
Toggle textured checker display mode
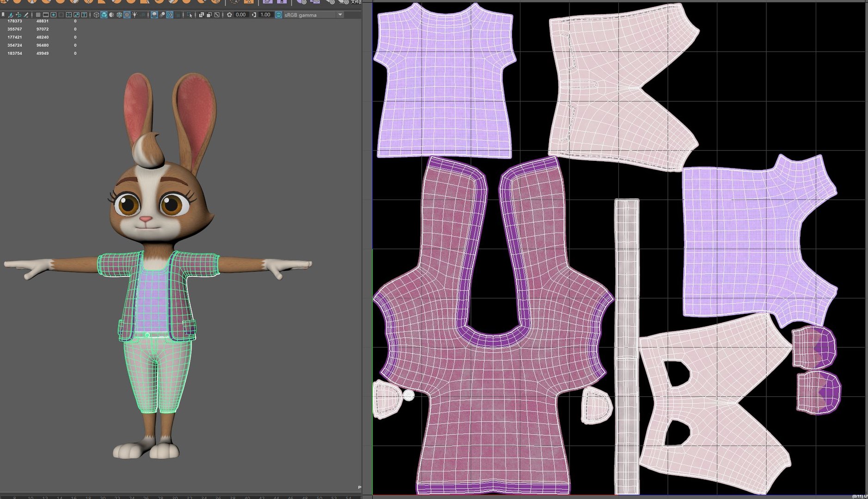pos(127,15)
